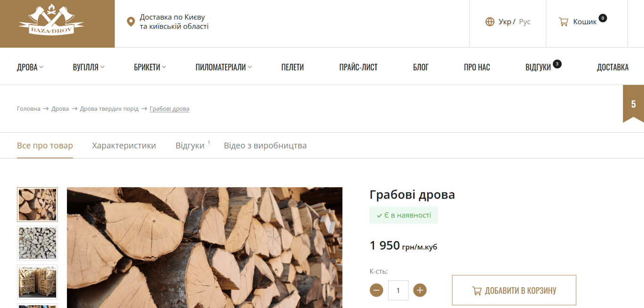Open the Характеристики tab

click(x=124, y=145)
